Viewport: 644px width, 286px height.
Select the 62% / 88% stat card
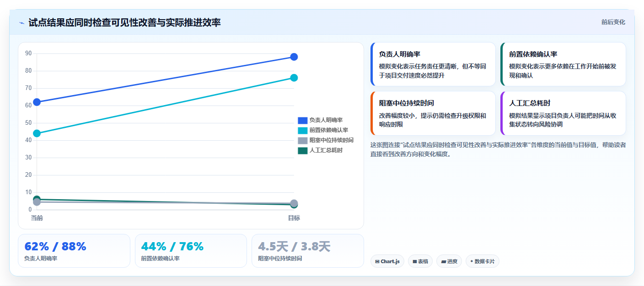[74, 251]
